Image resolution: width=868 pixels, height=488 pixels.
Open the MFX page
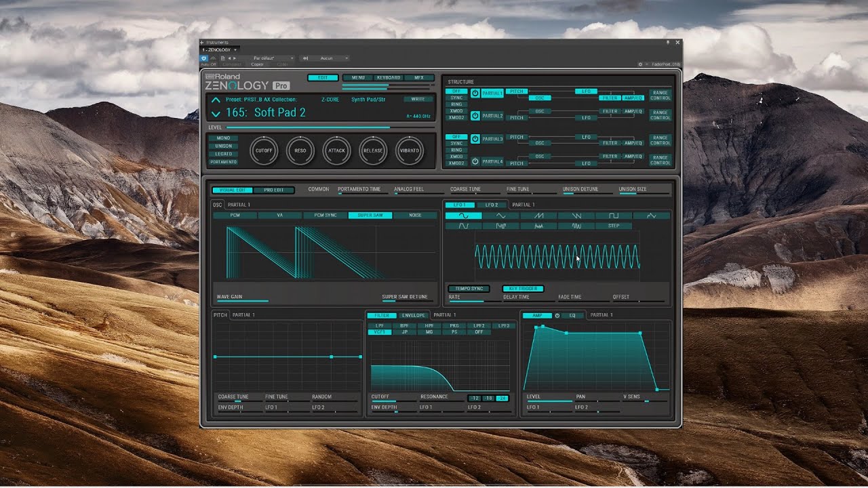(419, 78)
